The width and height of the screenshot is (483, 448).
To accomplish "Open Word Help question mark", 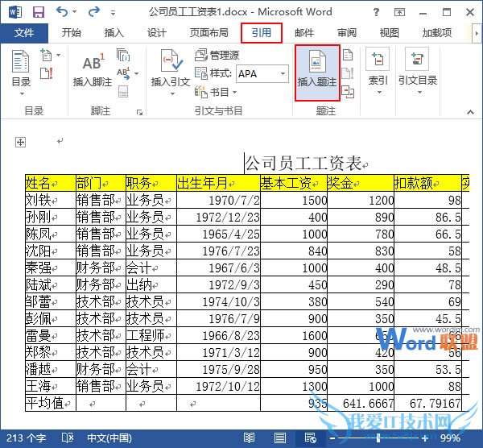I will coord(376,12).
